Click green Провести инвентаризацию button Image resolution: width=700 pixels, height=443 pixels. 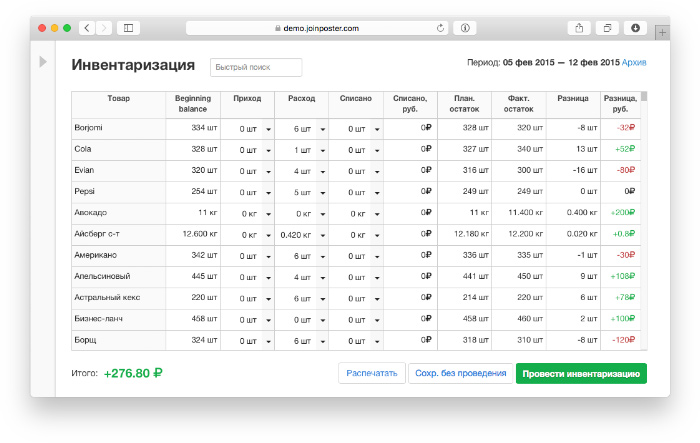(581, 374)
